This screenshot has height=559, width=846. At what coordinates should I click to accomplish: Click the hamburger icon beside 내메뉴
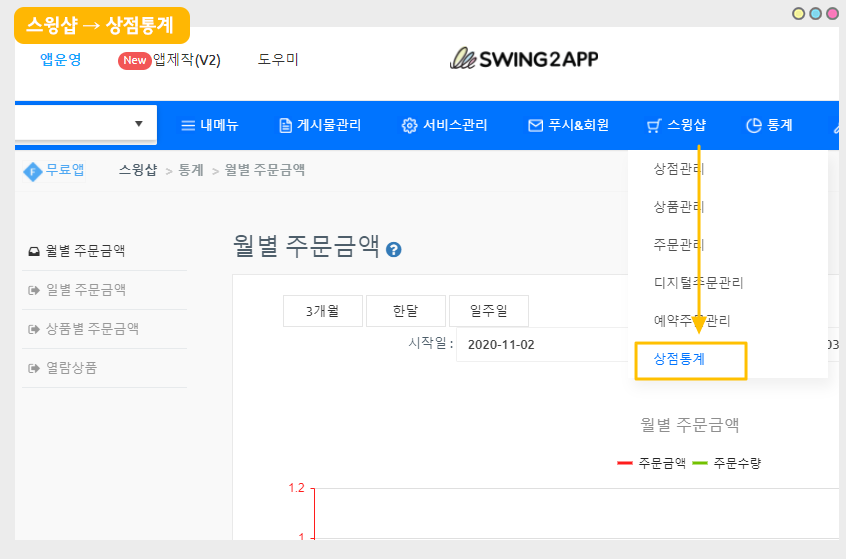[x=187, y=126]
